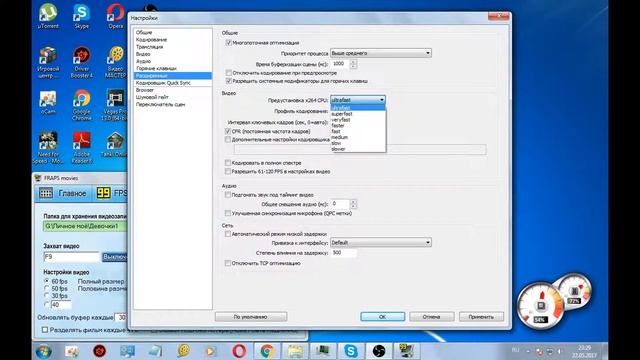Click the Fraps icon in the taskbar

pyautogui.click(x=407, y=351)
